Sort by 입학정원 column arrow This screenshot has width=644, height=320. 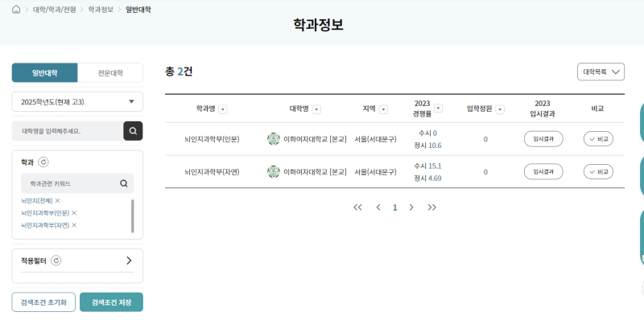500,109
